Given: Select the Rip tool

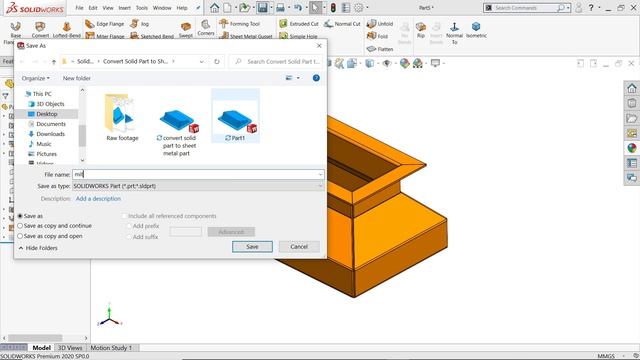Looking at the screenshot, I should [x=421, y=30].
